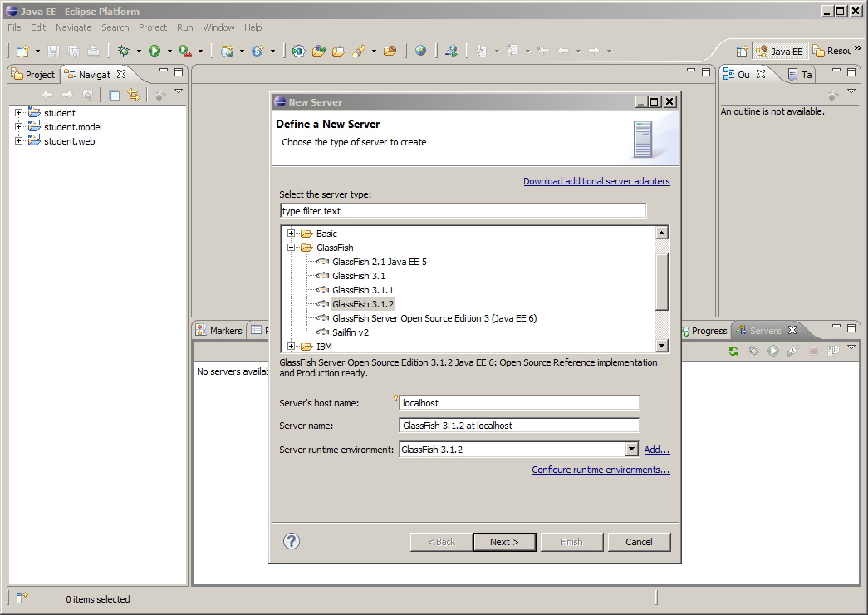Click Download additional server adapters link
The image size is (868, 615).
(x=596, y=181)
